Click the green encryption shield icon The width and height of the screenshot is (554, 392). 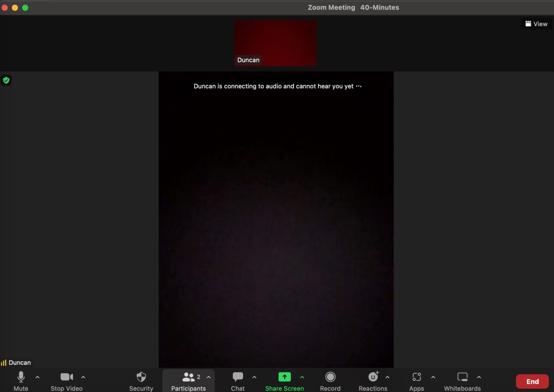point(6,80)
